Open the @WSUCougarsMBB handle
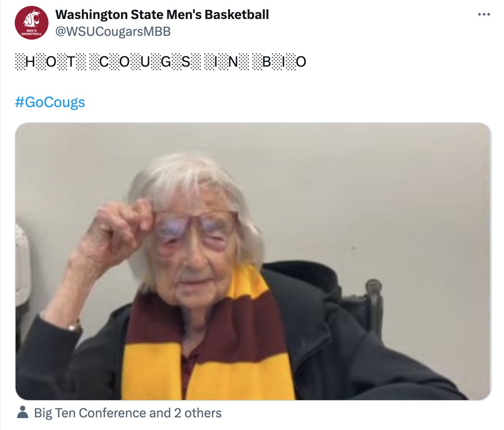This screenshot has width=504, height=430. (113, 32)
